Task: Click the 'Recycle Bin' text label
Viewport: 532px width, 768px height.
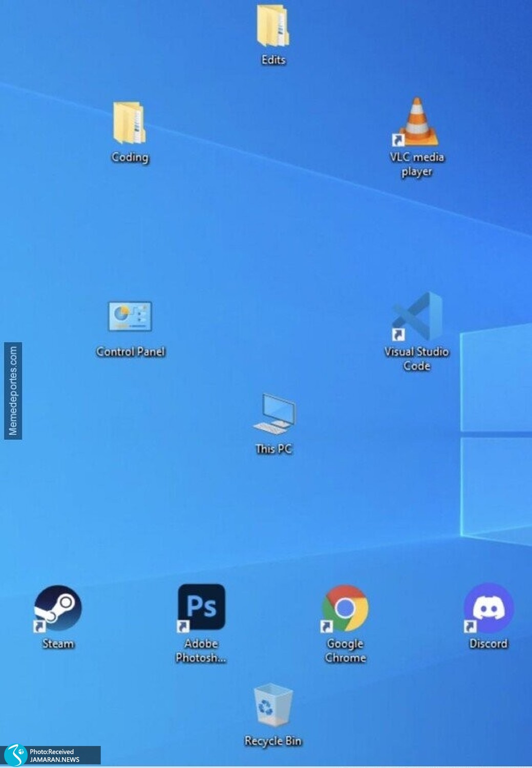Action: pos(273,741)
